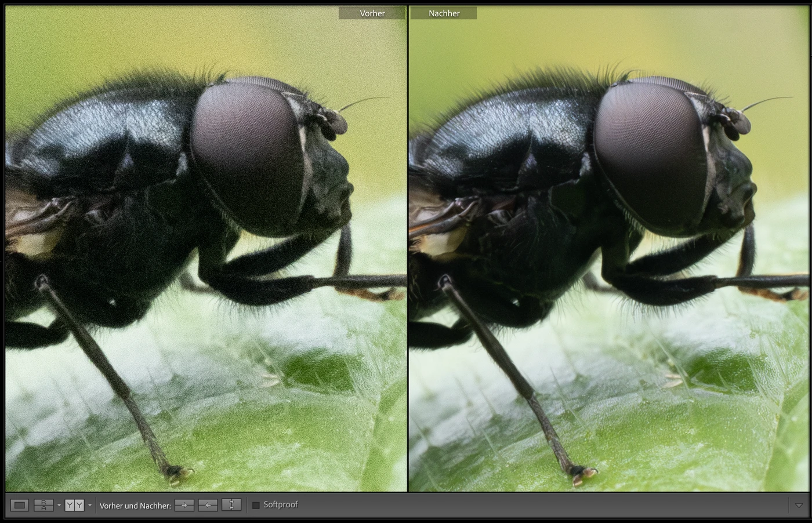Switch to the single Loupe view icon
The image size is (812, 523).
pos(20,505)
